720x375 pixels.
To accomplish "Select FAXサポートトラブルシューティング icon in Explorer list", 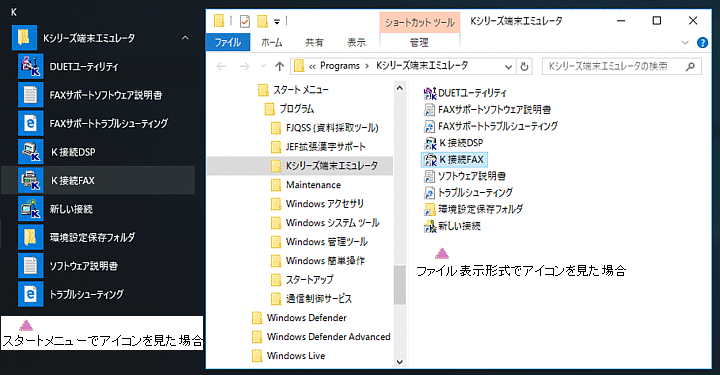I will click(x=430, y=126).
